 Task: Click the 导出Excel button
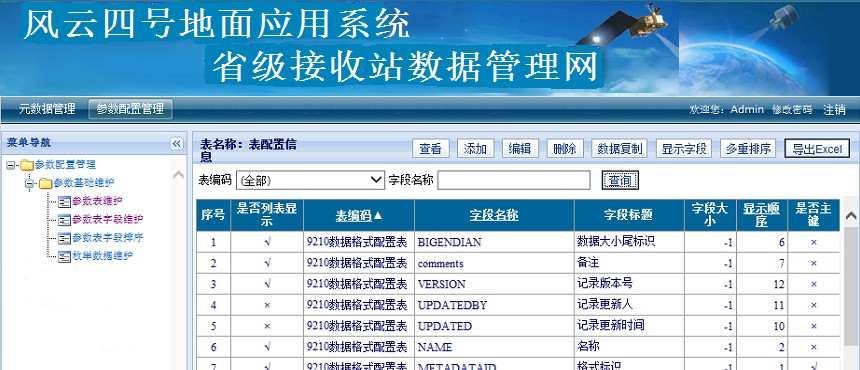point(817,149)
